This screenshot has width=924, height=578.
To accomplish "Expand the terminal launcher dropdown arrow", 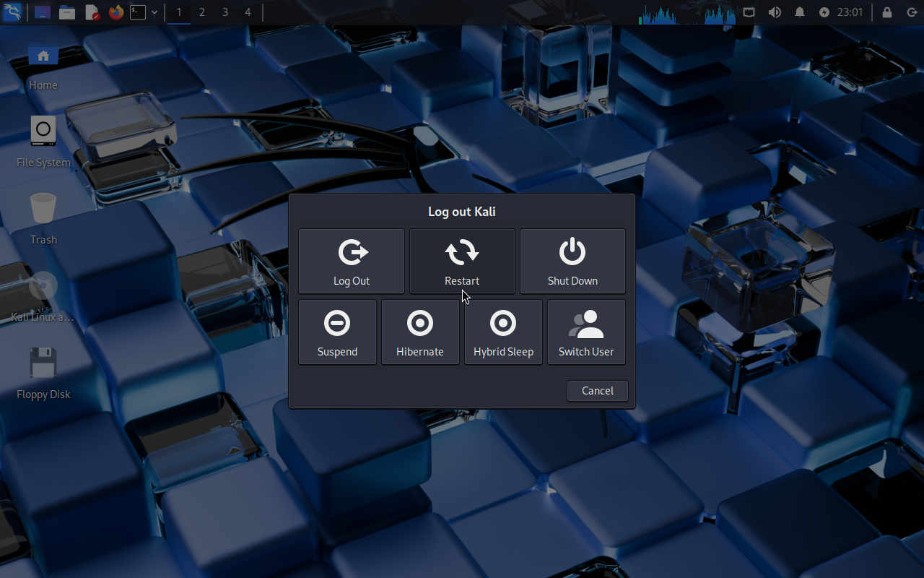I will pos(154,12).
